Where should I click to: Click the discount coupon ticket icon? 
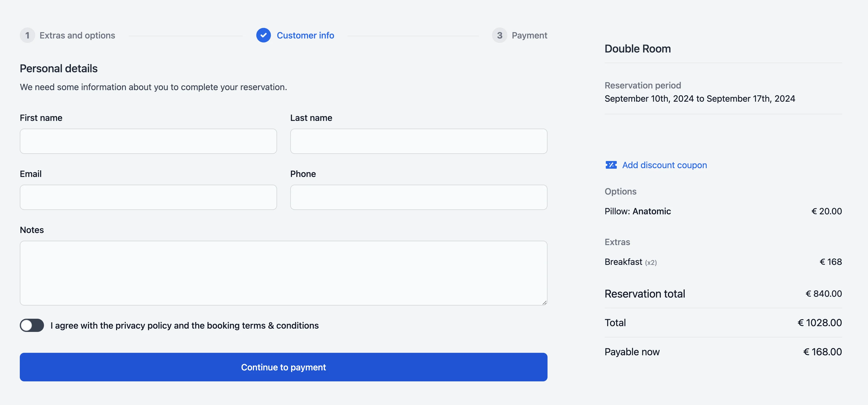(x=611, y=165)
